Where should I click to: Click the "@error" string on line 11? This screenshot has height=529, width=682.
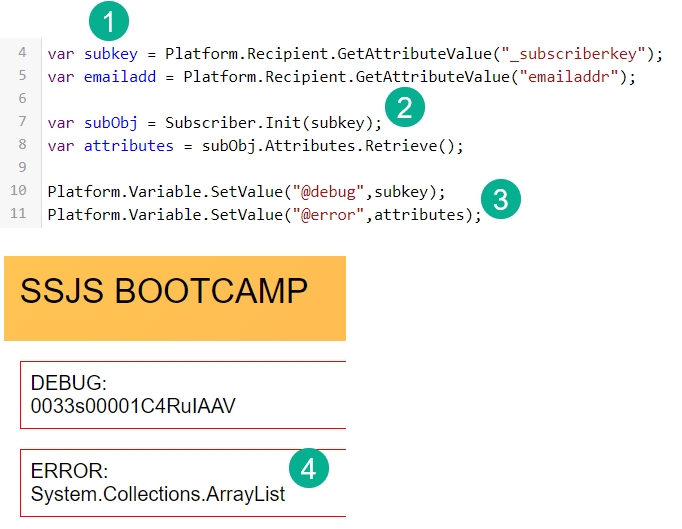329,215
